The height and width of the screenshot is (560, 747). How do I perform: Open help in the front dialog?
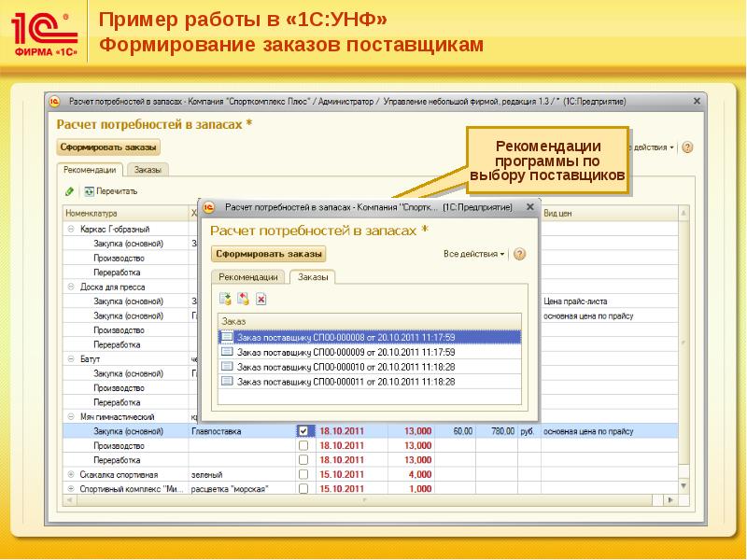pos(520,254)
